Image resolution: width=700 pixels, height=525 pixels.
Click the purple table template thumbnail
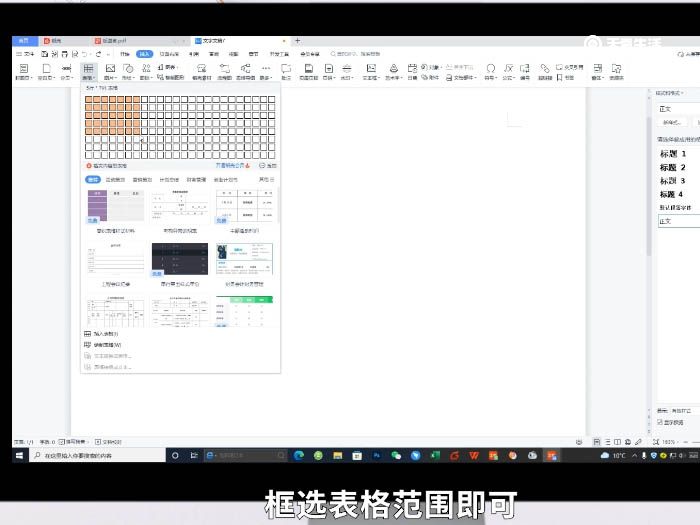click(116, 206)
